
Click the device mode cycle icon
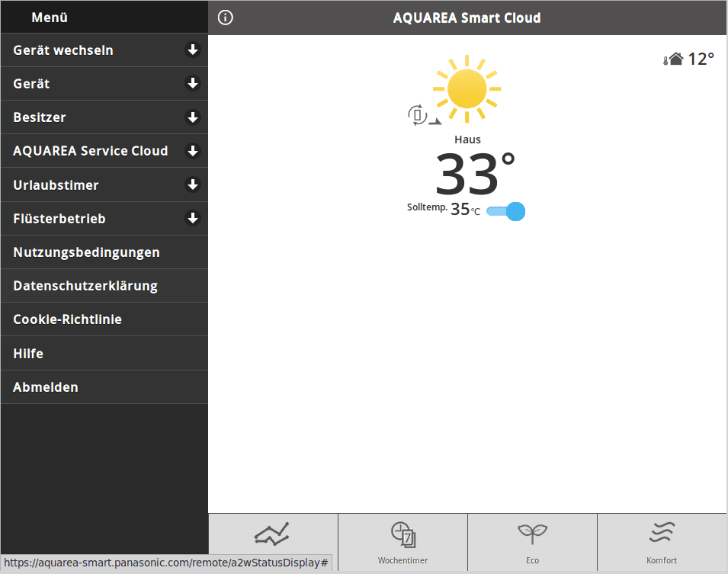coord(418,114)
